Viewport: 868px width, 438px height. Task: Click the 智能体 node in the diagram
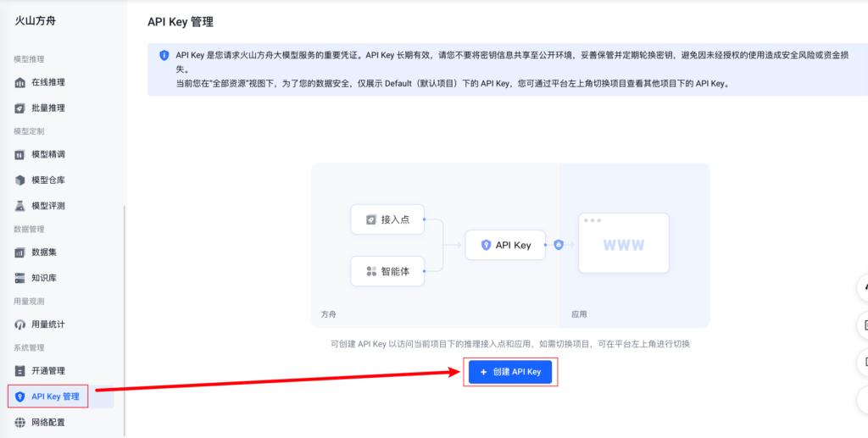pyautogui.click(x=387, y=271)
